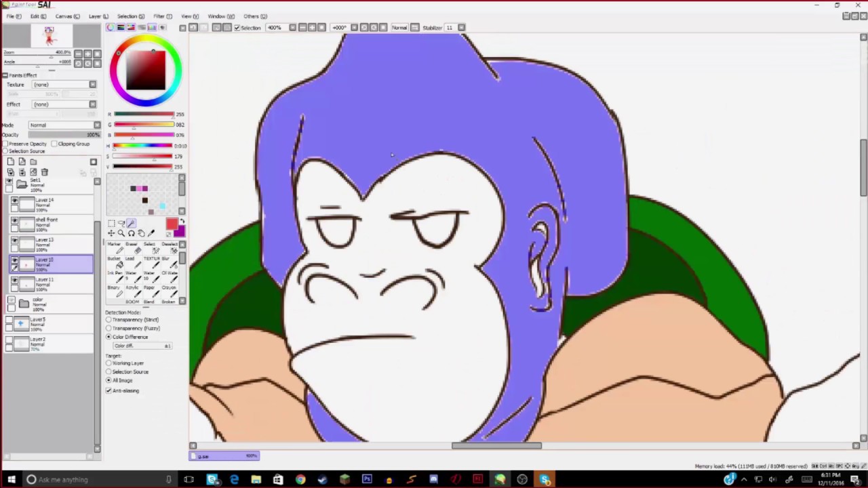Viewport: 868px width, 488px height.
Task: Select the color layer folder
Action: point(50,303)
